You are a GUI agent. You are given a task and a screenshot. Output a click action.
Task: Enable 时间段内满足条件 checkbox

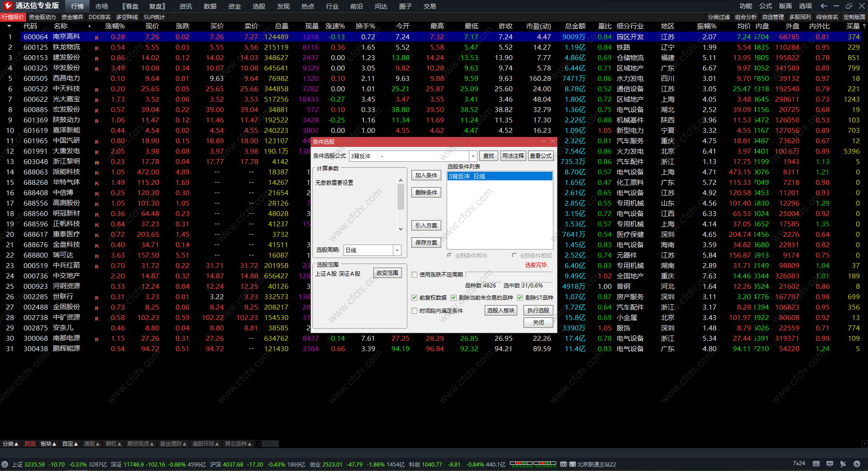pos(415,311)
